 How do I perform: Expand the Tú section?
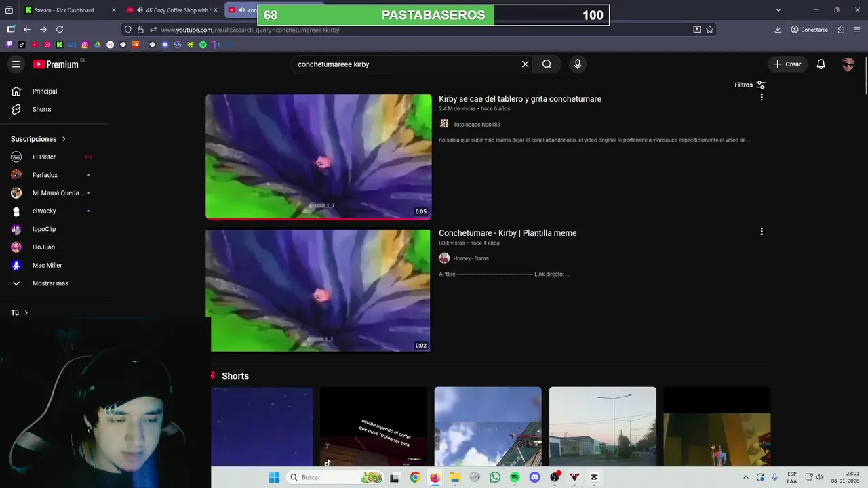pos(20,313)
